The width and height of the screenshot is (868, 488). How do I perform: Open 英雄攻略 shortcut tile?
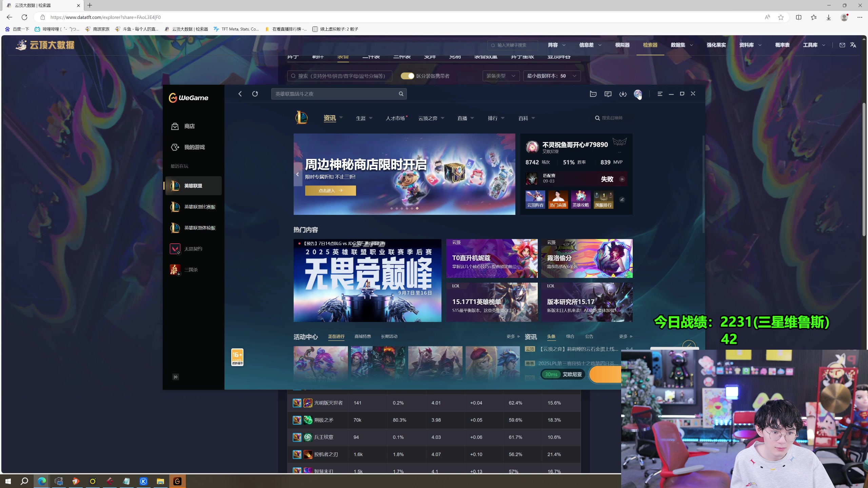tap(581, 199)
